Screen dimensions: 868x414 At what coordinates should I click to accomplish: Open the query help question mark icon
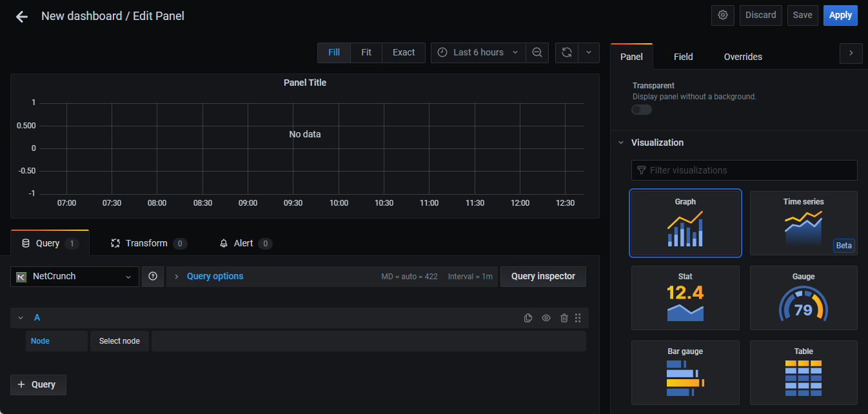coord(153,276)
